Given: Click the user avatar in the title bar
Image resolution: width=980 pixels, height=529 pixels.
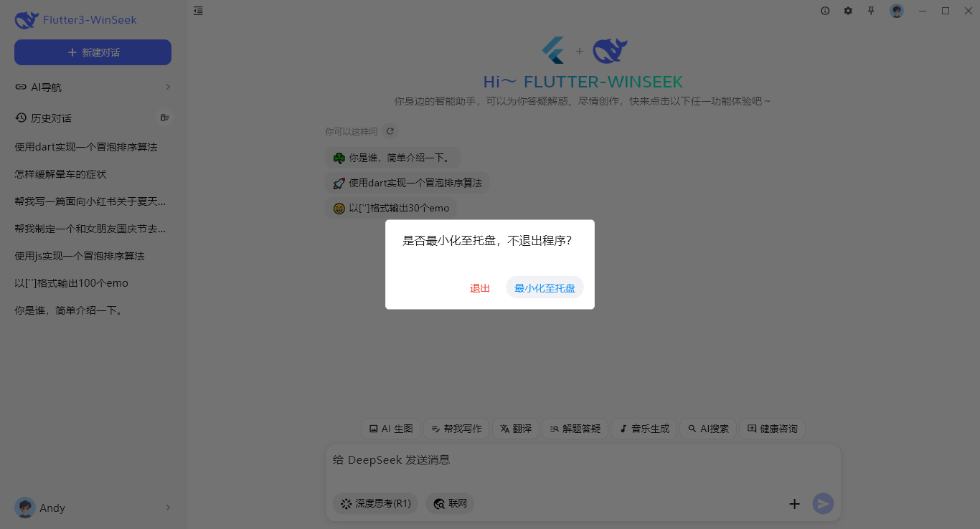Looking at the screenshot, I should pos(897,11).
